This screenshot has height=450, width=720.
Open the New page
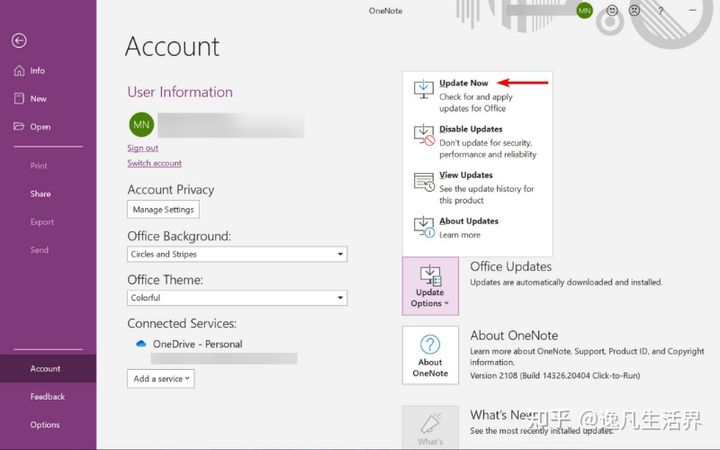(x=38, y=99)
